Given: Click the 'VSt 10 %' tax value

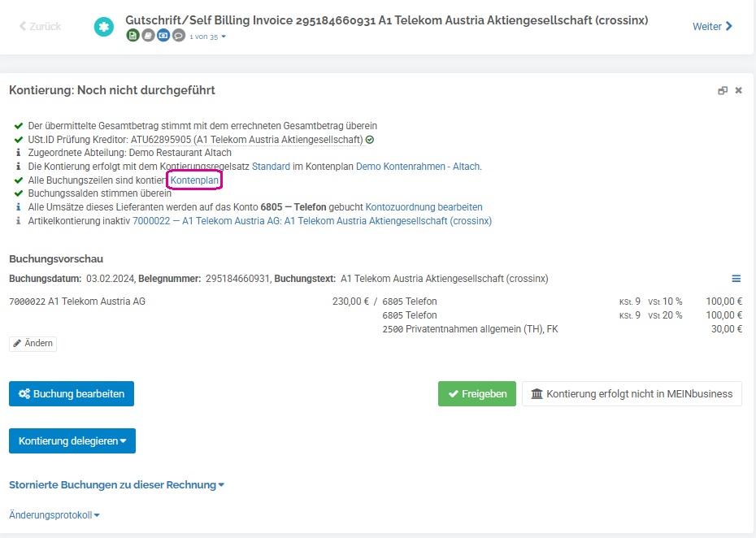Looking at the screenshot, I should pos(665,302).
